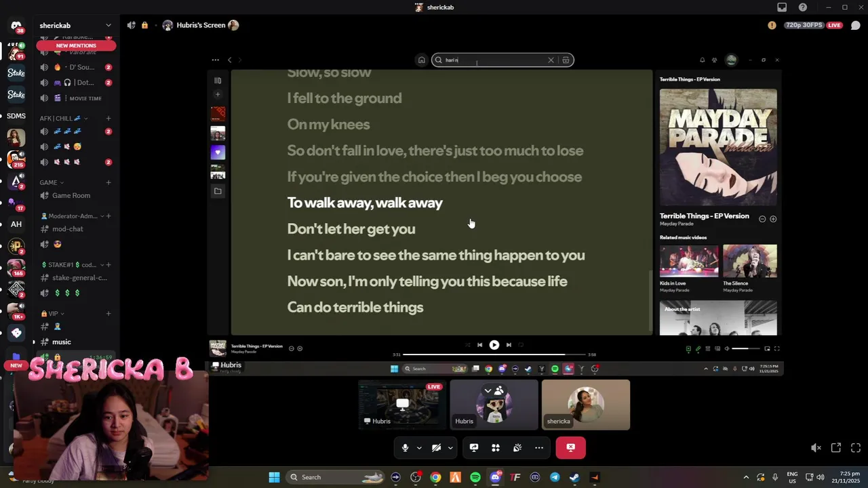Screen dimensions: 868x488
Task: Open Spotify home button
Action: [421, 60]
